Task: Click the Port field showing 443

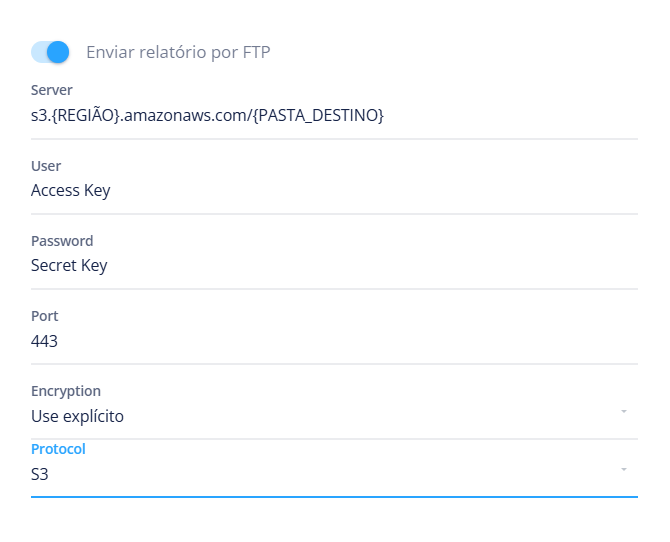Action: pyautogui.click(x=334, y=341)
